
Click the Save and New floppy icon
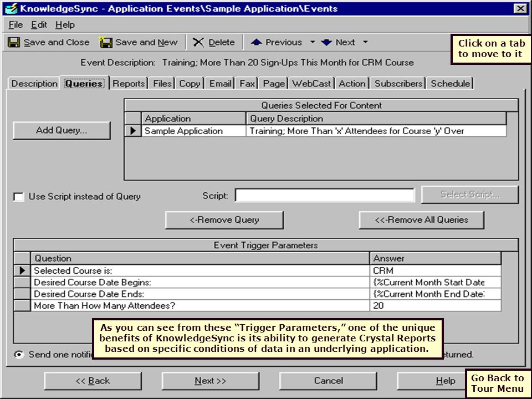click(x=105, y=43)
